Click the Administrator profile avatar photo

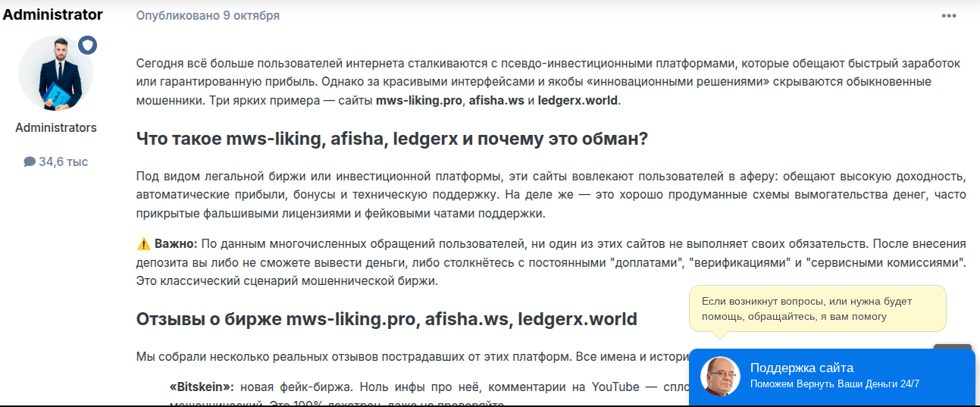[56, 74]
